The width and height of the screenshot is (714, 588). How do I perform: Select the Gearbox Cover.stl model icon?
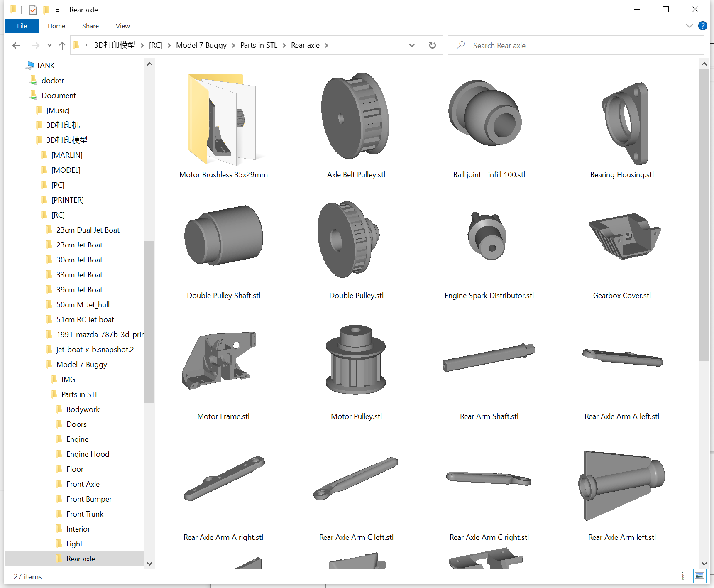click(624, 237)
